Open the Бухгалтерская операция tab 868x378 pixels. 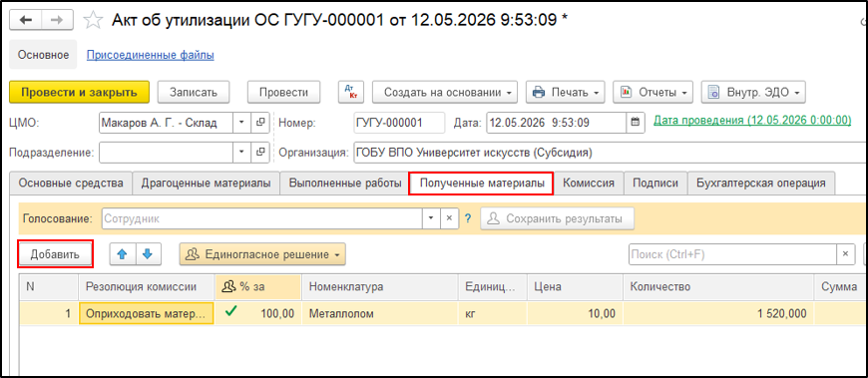pos(760,184)
